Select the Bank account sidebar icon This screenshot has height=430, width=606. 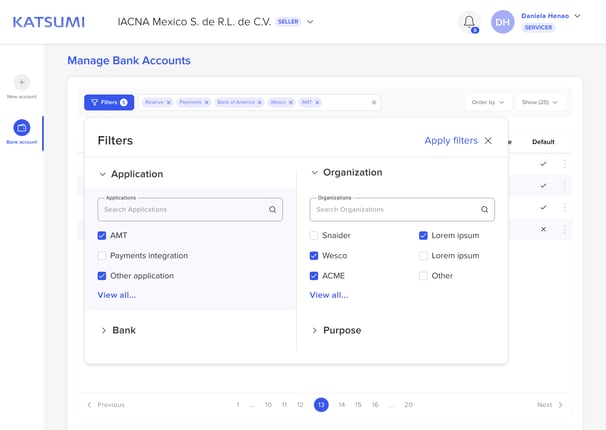22,127
